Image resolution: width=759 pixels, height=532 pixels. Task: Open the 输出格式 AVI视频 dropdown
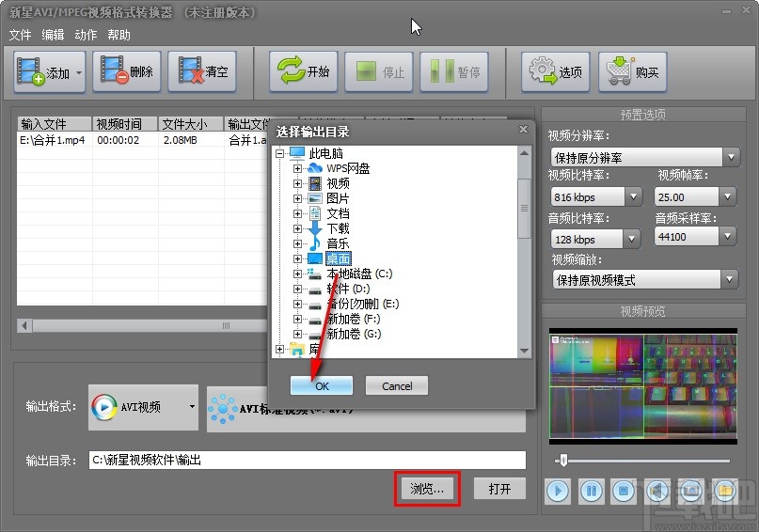pos(143,407)
